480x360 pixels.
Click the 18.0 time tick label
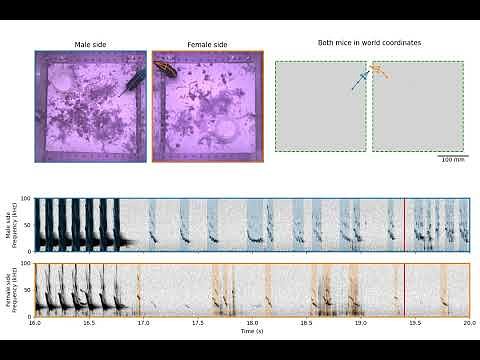pos(252,323)
